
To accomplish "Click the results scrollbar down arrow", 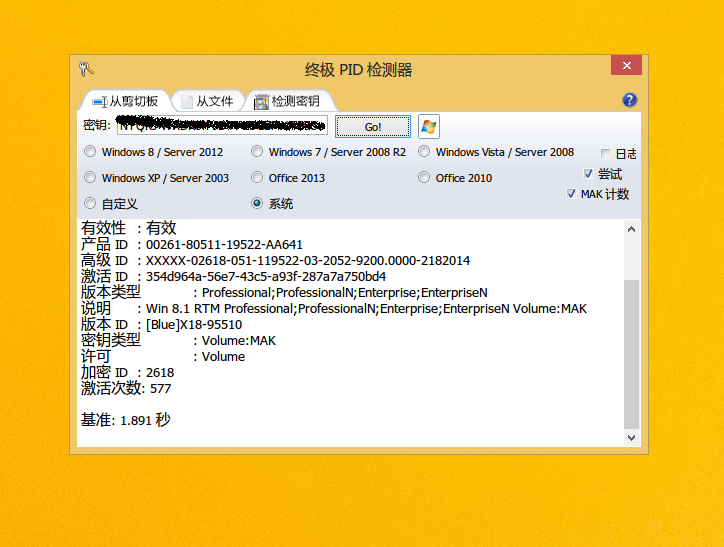I will click(x=631, y=438).
